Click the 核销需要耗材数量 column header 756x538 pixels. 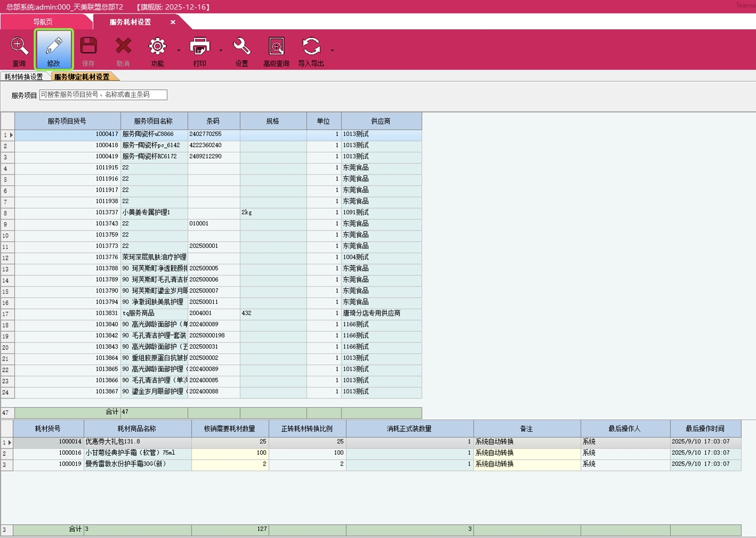click(230, 429)
